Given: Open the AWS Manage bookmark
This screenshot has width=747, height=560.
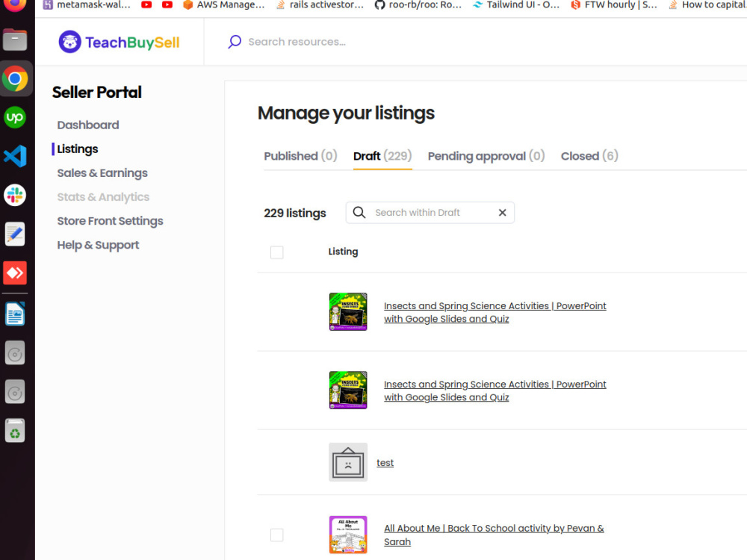Looking at the screenshot, I should click(x=223, y=4).
